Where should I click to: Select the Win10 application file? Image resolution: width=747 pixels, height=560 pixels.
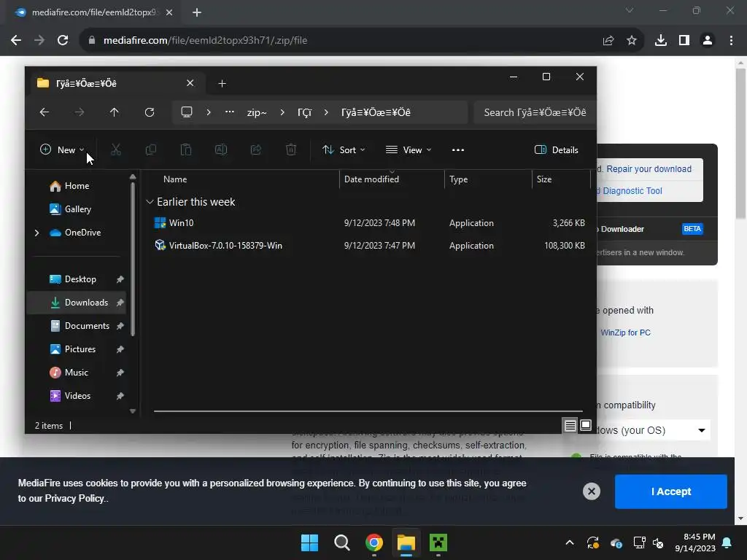click(369, 223)
